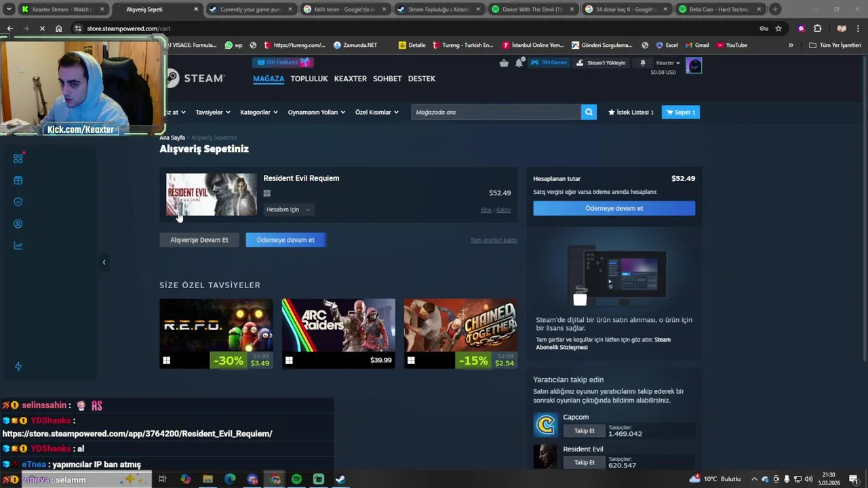
Task: Click the left sidebar lightning icon
Action: (18, 367)
